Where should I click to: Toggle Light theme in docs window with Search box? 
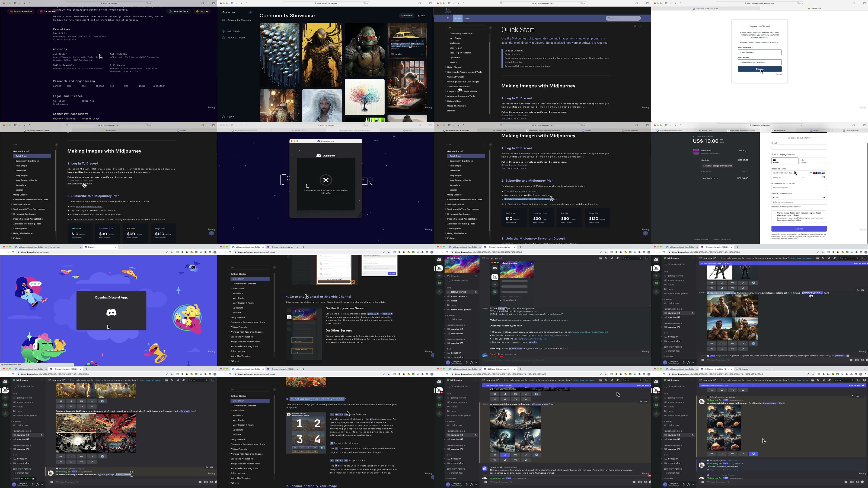(x=637, y=26)
